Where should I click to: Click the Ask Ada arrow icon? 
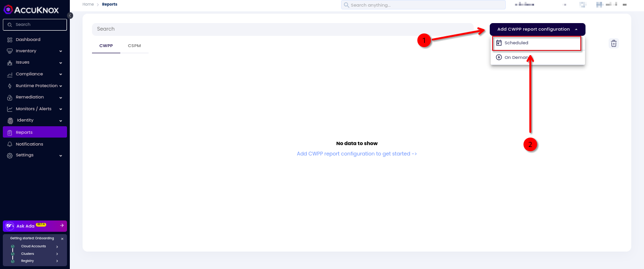[62, 226]
